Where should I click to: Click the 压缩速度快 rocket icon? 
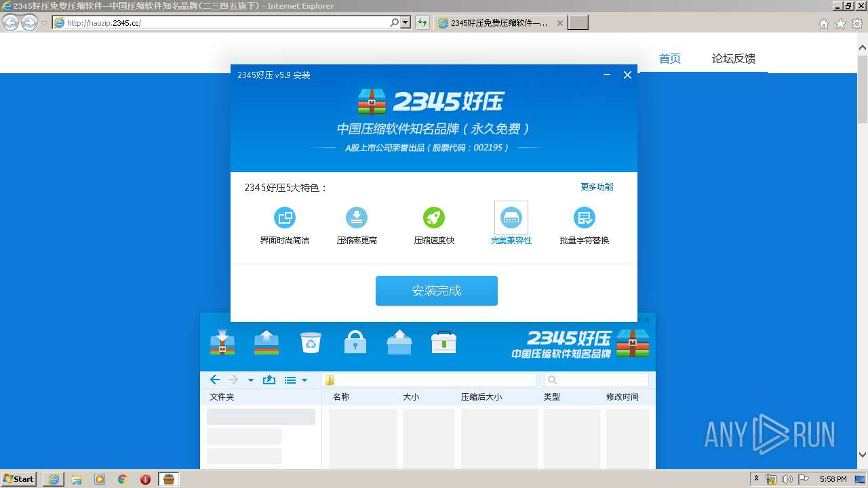pyautogui.click(x=434, y=218)
